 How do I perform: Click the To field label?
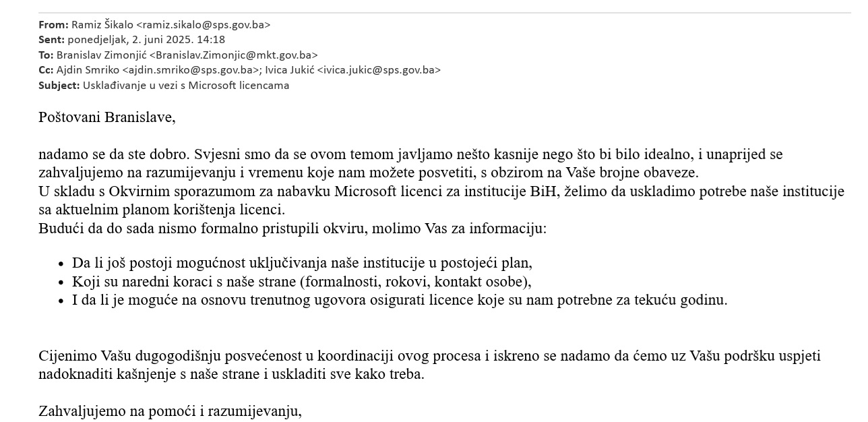pos(46,55)
